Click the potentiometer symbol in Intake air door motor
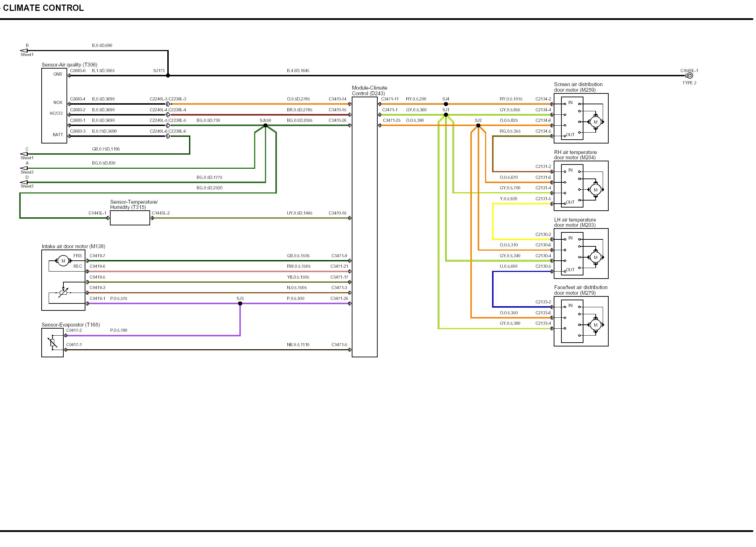The image size is (756, 547). point(63,293)
